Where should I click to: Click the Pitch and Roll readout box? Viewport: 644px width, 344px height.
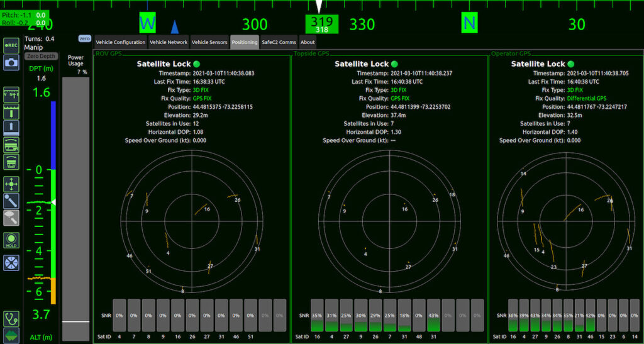pyautogui.click(x=25, y=18)
